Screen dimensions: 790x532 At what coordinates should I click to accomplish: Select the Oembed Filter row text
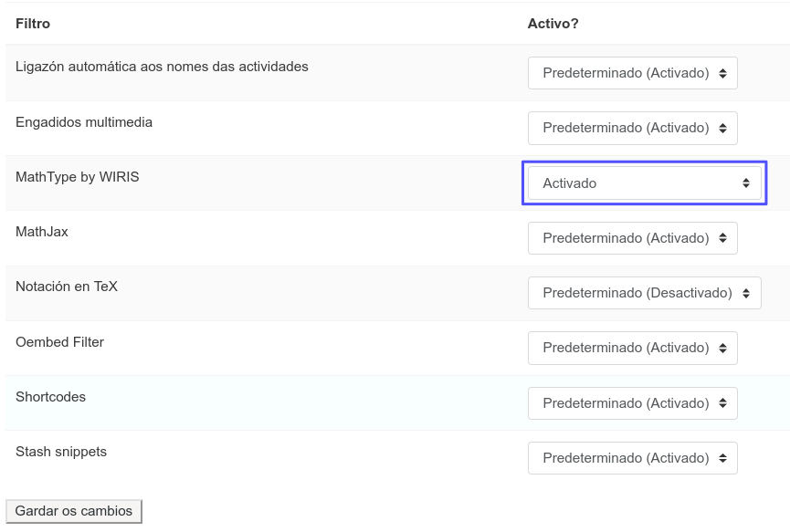click(59, 342)
